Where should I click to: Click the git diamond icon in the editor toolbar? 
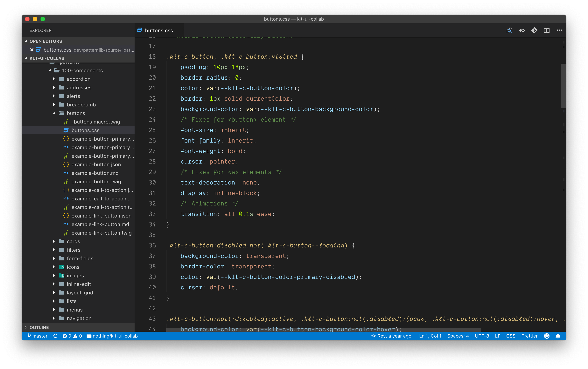click(534, 30)
